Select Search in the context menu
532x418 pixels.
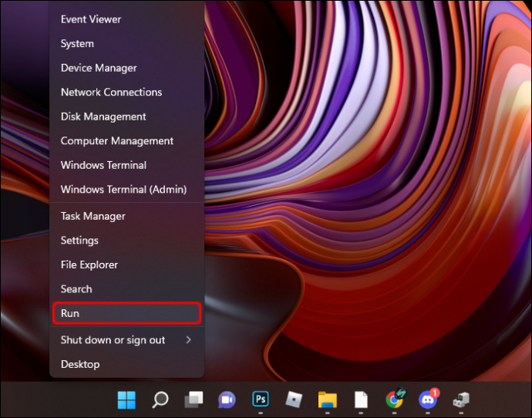pos(127,288)
